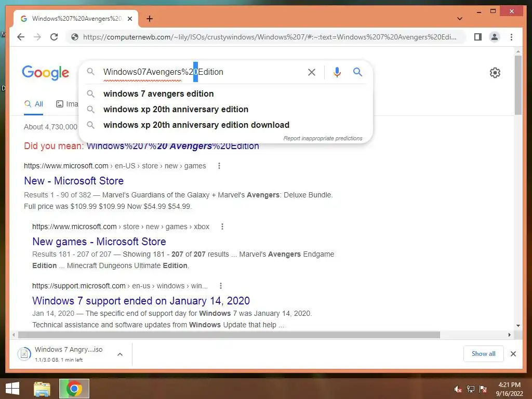The height and width of the screenshot is (399, 532).
Task: Click the muted volume tray icon
Action: point(458,389)
